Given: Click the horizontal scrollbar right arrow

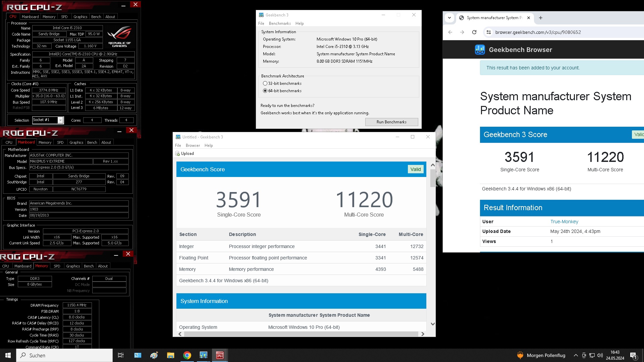Looking at the screenshot, I should 423,334.
